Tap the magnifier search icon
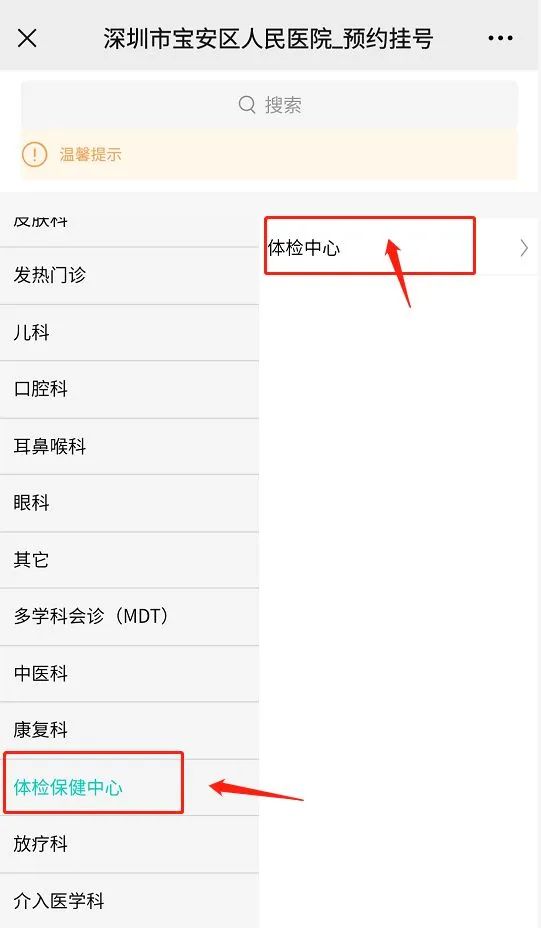The image size is (541, 928). coord(247,105)
